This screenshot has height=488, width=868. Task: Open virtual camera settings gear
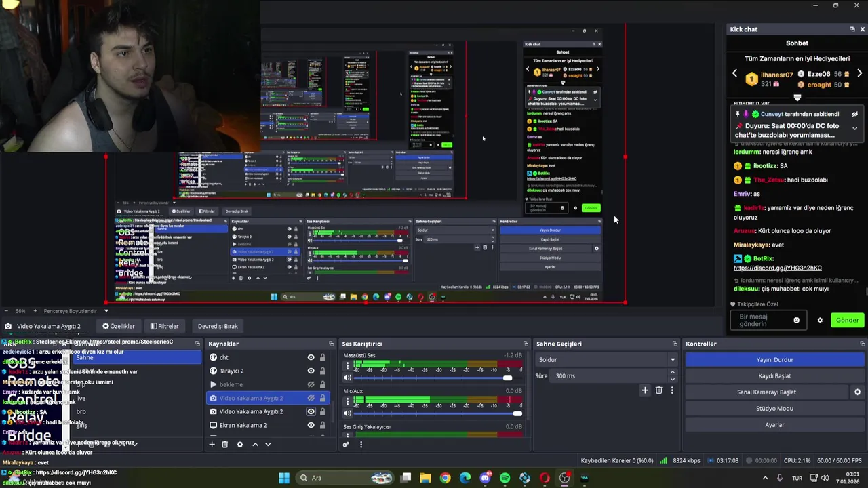[x=857, y=392]
